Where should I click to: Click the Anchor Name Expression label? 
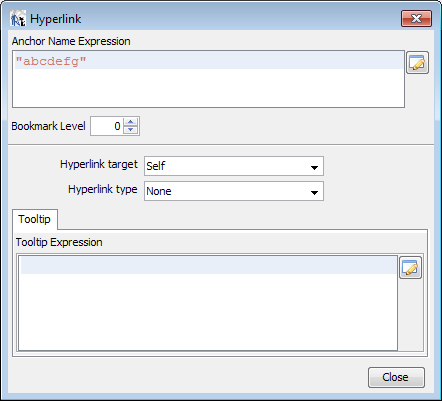click(x=71, y=41)
